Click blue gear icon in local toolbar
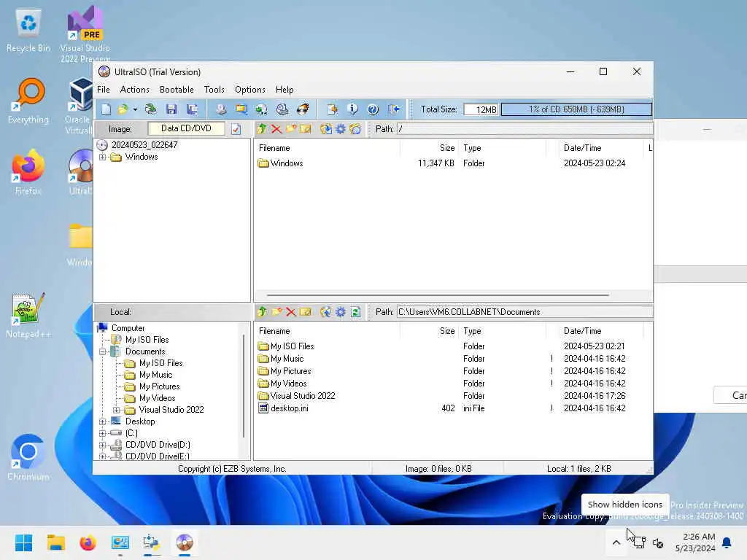This screenshot has height=560, width=747. click(341, 312)
